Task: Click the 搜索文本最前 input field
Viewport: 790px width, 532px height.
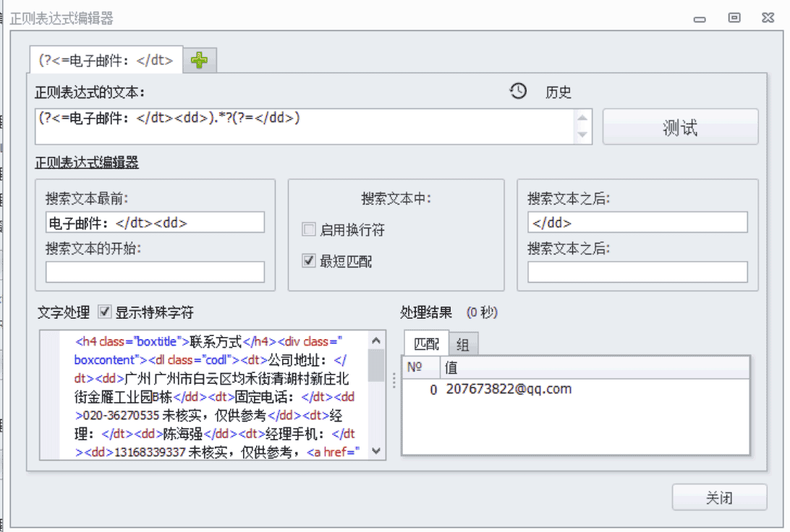Action: point(155,223)
